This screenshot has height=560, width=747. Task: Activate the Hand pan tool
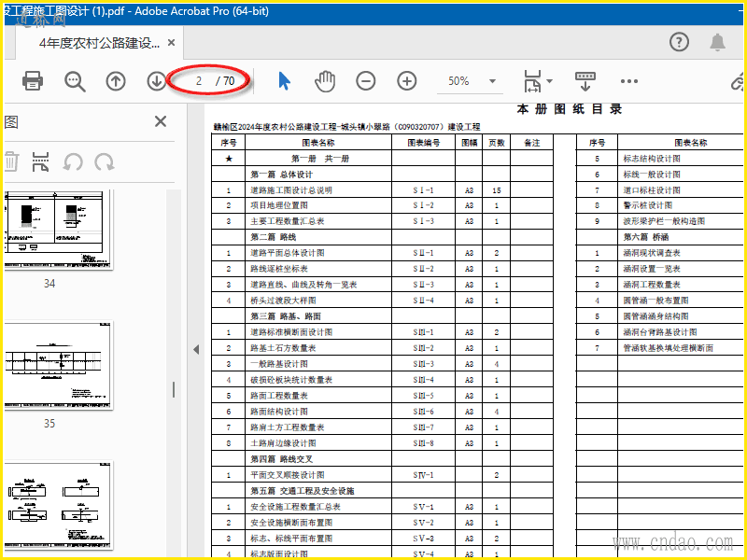(x=325, y=81)
